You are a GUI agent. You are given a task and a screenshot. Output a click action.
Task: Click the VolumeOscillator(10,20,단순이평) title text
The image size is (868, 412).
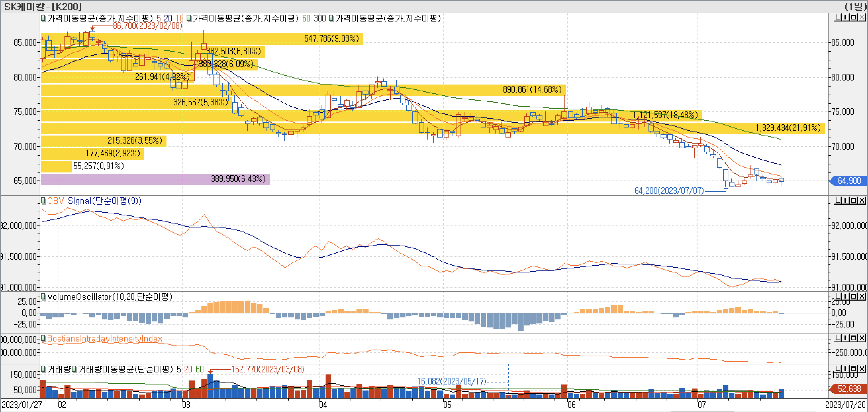point(110,297)
